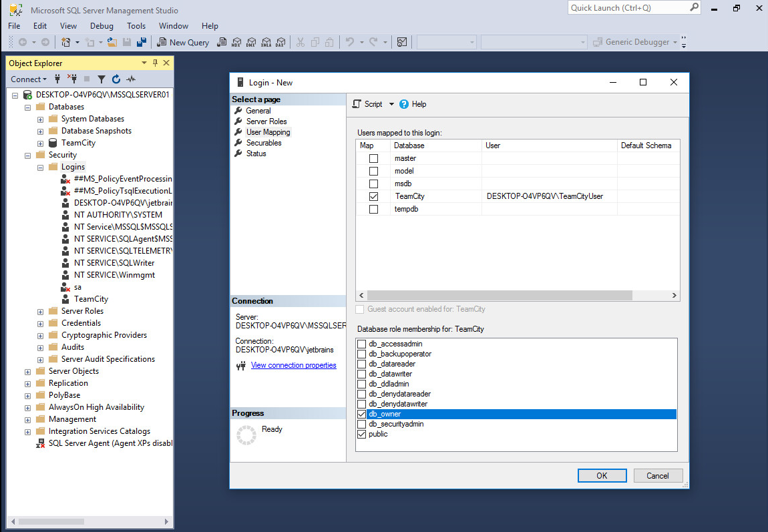Refresh the Object Explorer tree
Viewport: 768px width, 532px height.
coord(116,79)
